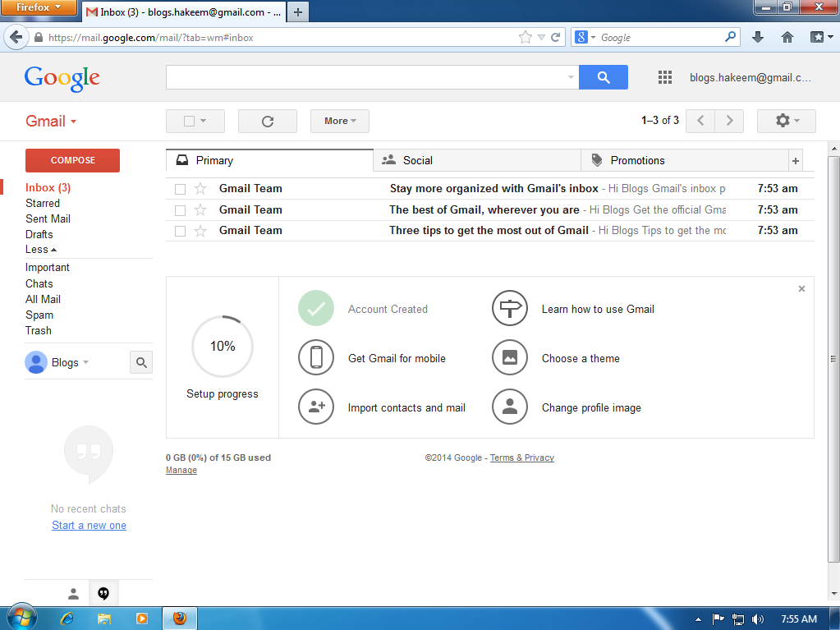This screenshot has height=630, width=840.
Task: Bookmark this page with the star icon
Action: point(526,37)
